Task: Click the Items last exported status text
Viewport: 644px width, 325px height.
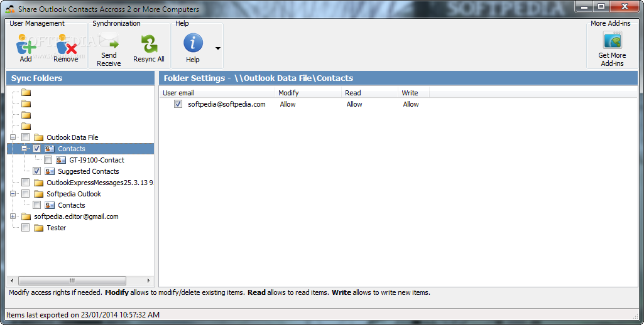Action: pos(83,315)
